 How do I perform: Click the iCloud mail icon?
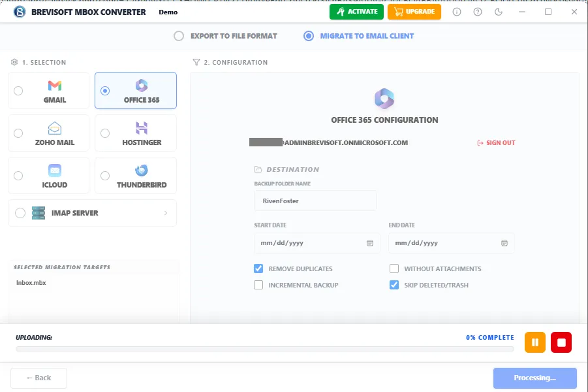(x=55, y=171)
